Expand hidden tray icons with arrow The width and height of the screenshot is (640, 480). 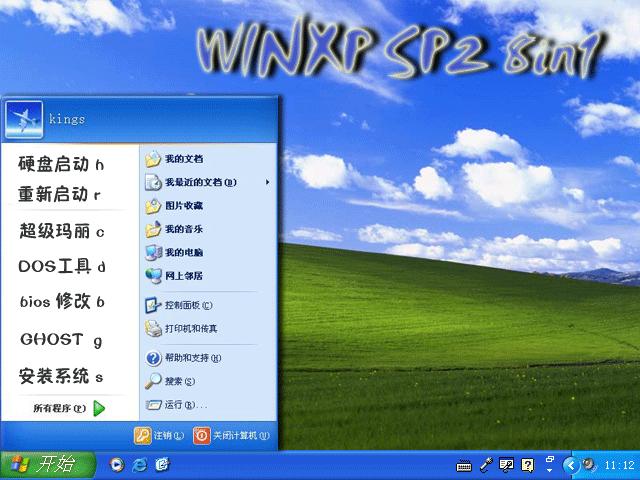coord(571,465)
